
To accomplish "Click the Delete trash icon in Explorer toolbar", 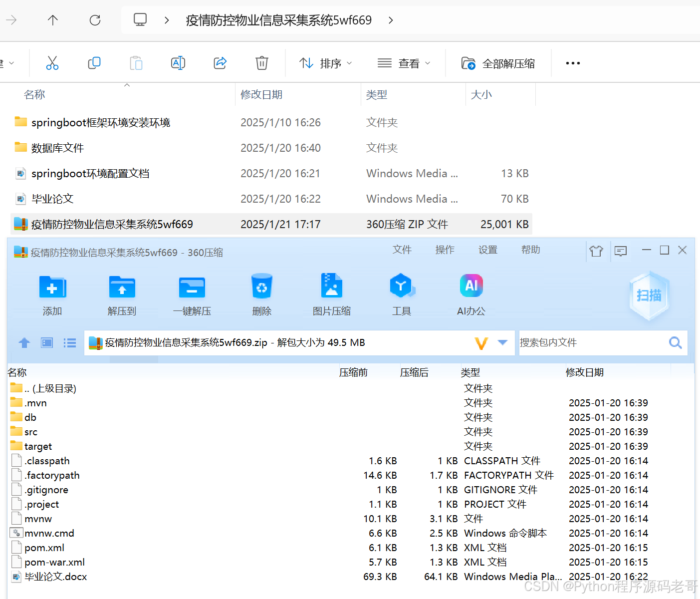I will (262, 63).
